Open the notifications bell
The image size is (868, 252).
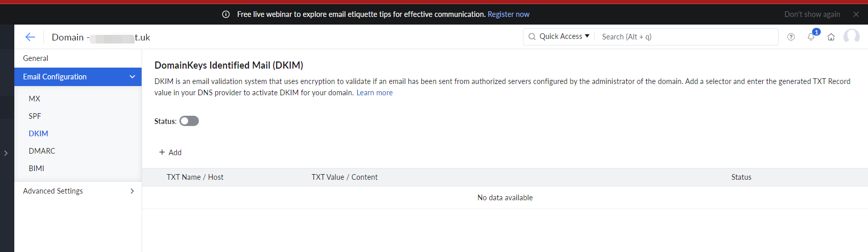(811, 36)
